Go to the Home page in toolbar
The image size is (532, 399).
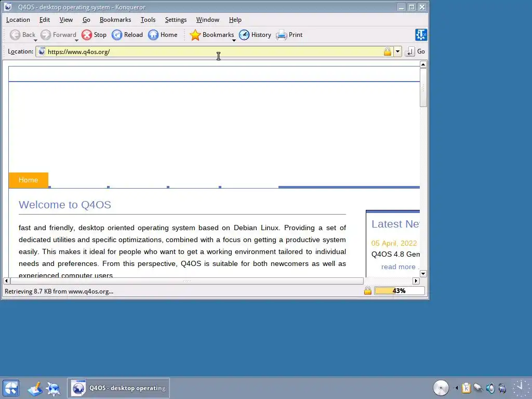click(163, 35)
